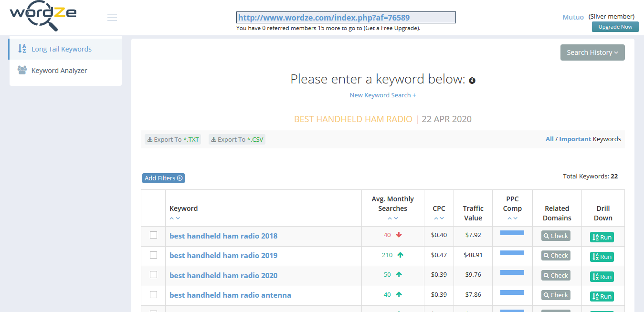Click Total Keywords: 22 text
The image size is (644, 312).
tap(591, 177)
